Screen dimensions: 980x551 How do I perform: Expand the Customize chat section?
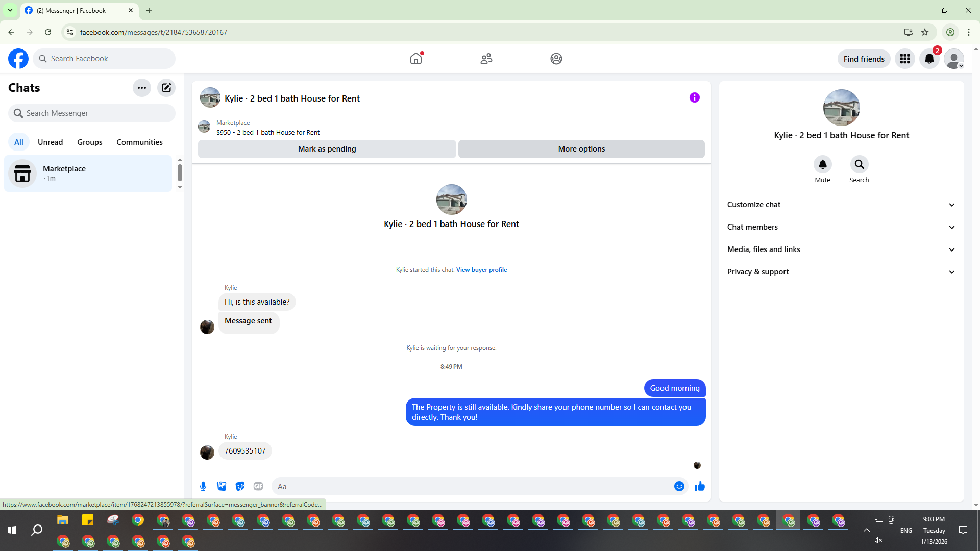pyautogui.click(x=841, y=205)
